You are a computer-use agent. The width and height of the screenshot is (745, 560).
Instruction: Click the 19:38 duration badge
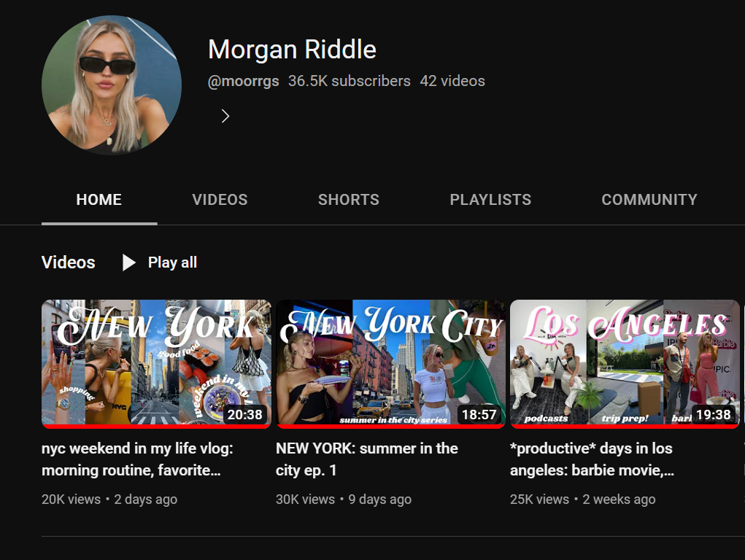713,415
